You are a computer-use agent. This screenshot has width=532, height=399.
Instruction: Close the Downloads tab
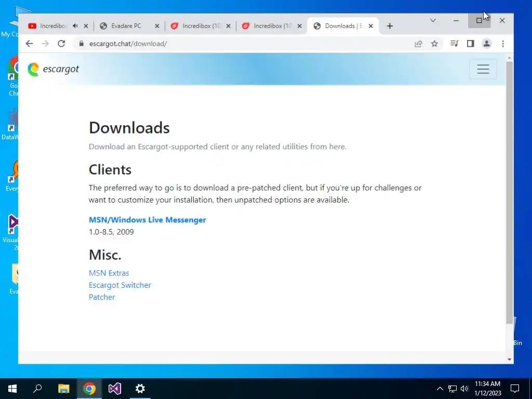point(371,26)
